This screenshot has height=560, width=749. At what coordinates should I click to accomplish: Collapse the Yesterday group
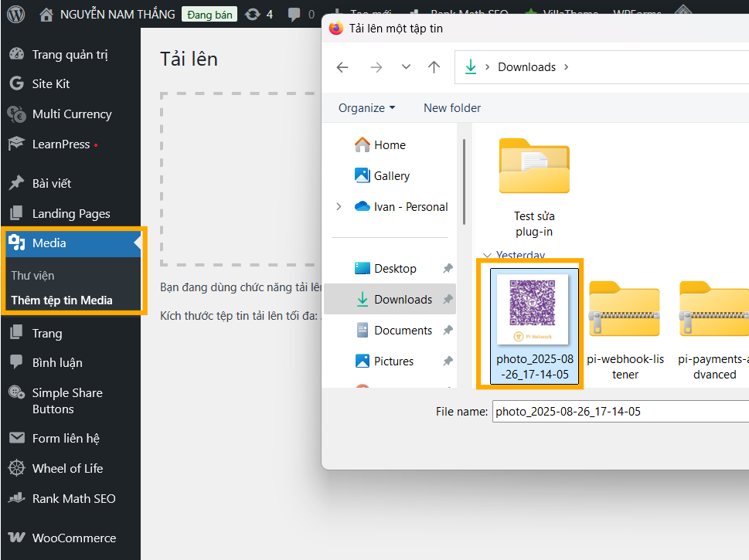[x=487, y=256]
